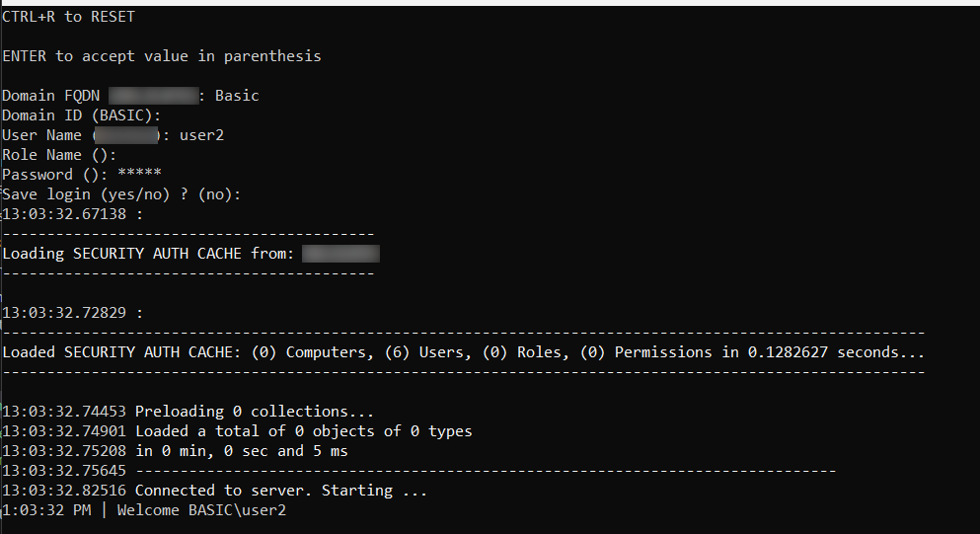Click the "CTRL+R to RESET" text
The width and height of the screenshot is (980, 534).
tap(69, 17)
